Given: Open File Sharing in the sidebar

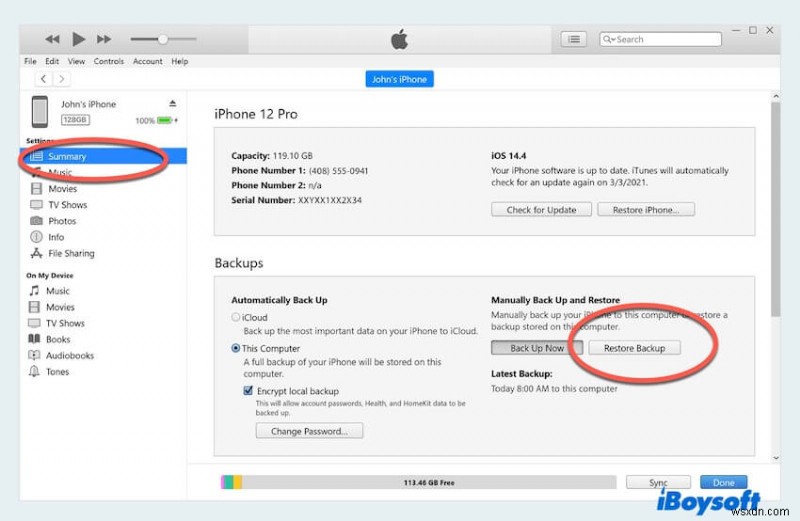Looking at the screenshot, I should tap(71, 253).
